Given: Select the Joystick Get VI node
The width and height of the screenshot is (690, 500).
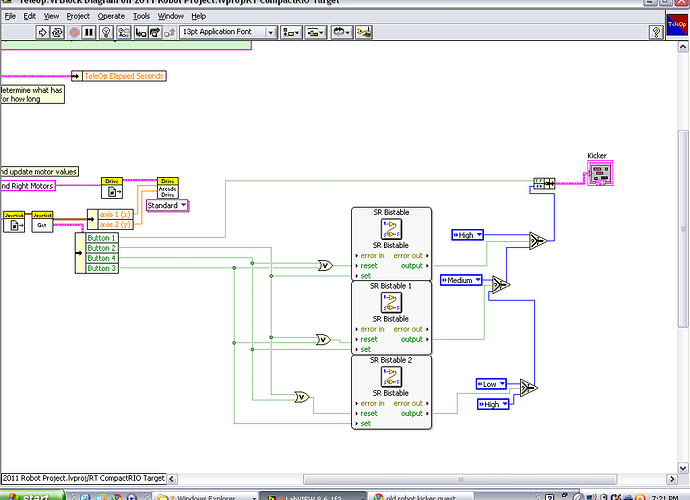Looking at the screenshot, I should [x=42, y=222].
